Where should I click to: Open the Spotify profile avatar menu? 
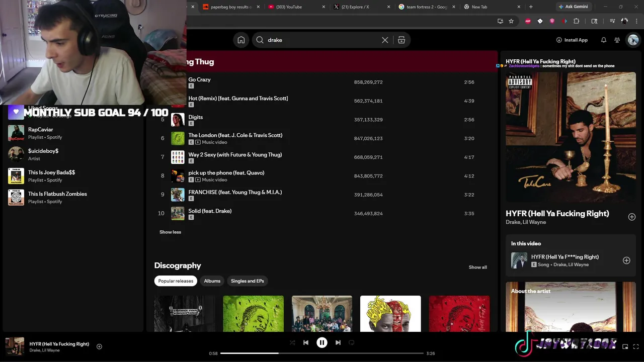pyautogui.click(x=633, y=40)
